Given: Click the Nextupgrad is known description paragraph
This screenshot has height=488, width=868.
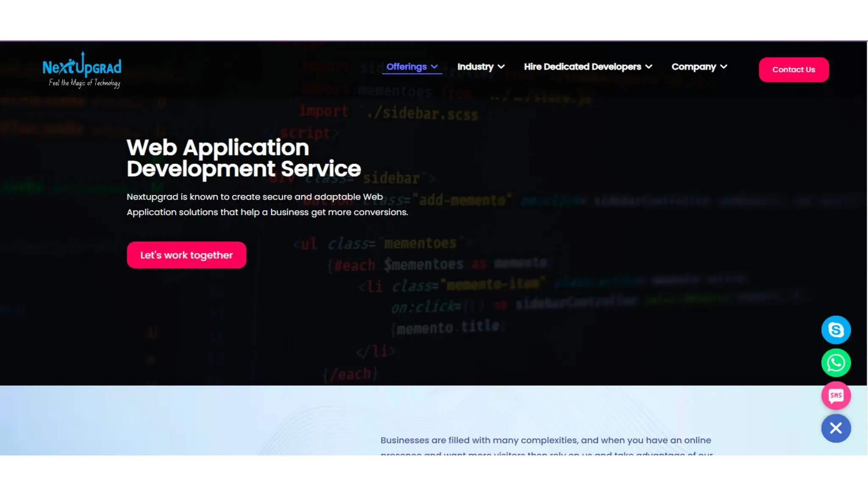Looking at the screenshot, I should tap(267, 204).
